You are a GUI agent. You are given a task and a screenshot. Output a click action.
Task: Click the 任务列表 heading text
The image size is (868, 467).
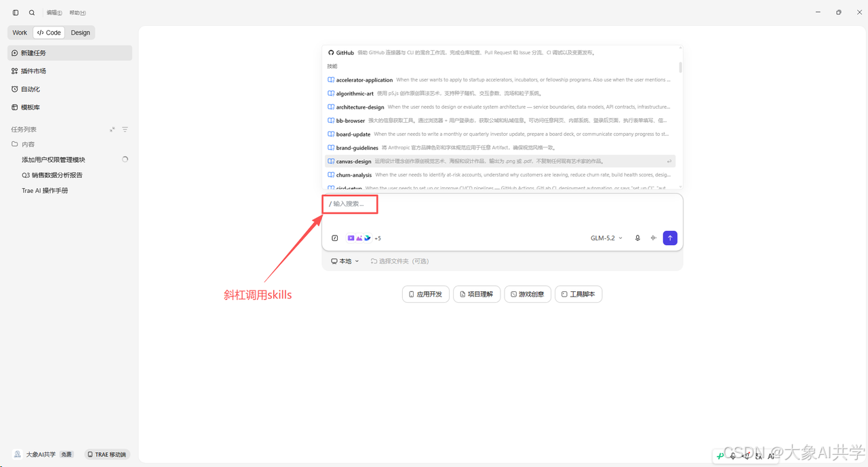pos(24,130)
